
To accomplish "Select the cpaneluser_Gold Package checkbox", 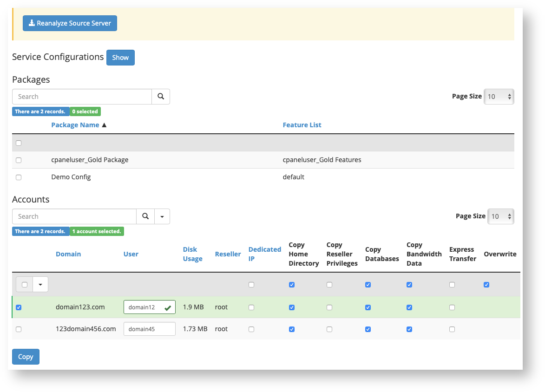I will click(19, 160).
